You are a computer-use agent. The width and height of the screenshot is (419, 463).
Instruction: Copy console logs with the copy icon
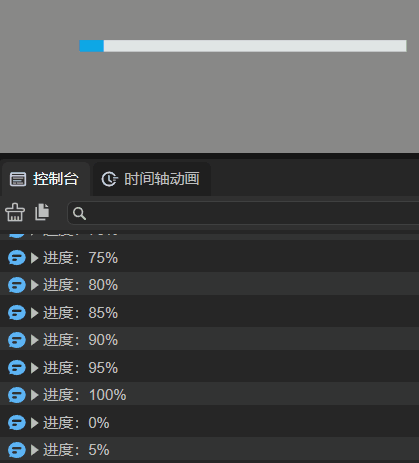pyautogui.click(x=42, y=212)
